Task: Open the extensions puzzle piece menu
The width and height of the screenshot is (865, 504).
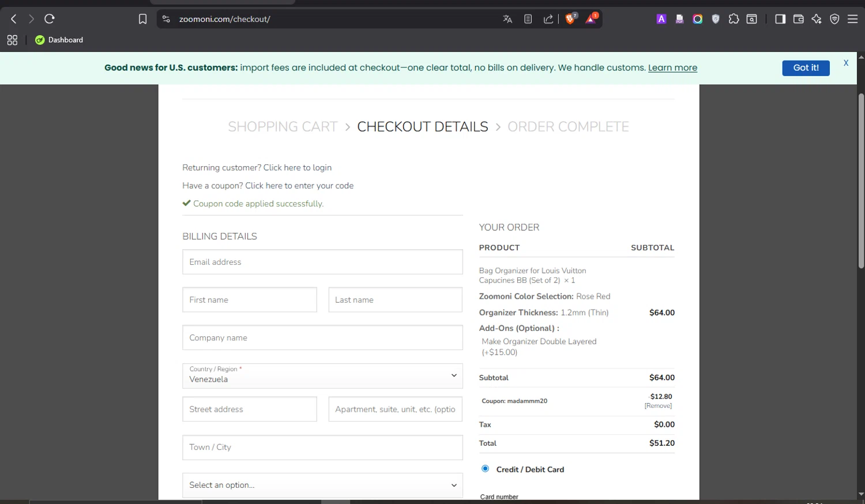Action: (734, 19)
